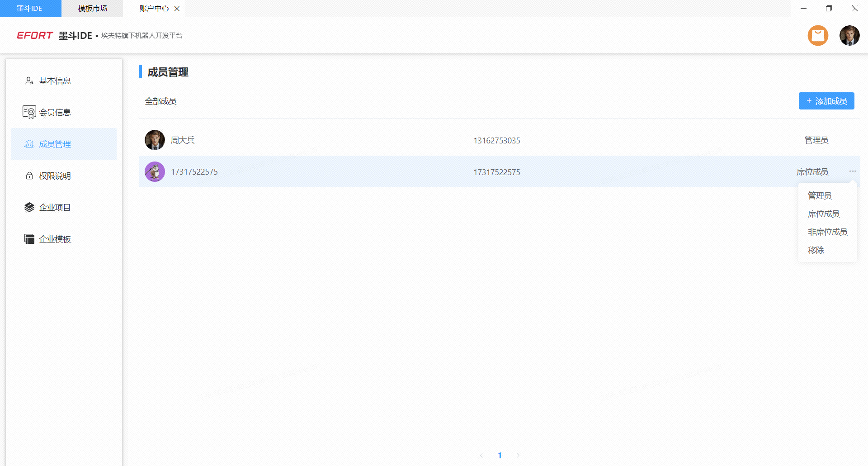Image resolution: width=868 pixels, height=466 pixels.
Task: Choose 席位成员 in the role dropdown
Action: coord(823,214)
